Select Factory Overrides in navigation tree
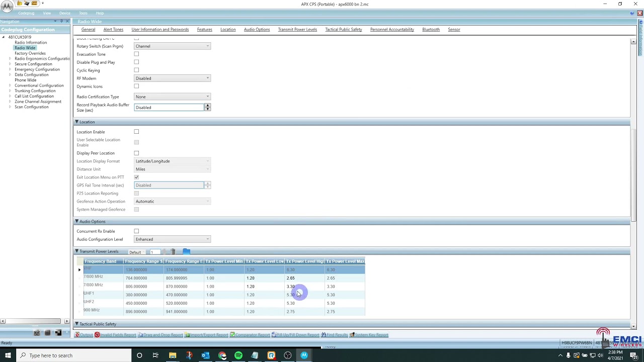644x362 pixels. coord(30,53)
